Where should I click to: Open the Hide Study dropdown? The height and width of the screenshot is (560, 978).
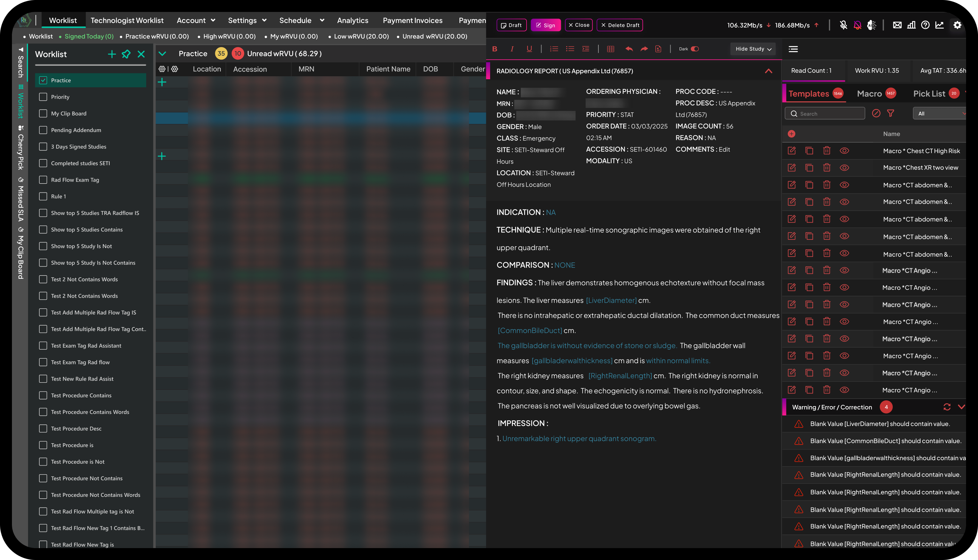(x=753, y=49)
